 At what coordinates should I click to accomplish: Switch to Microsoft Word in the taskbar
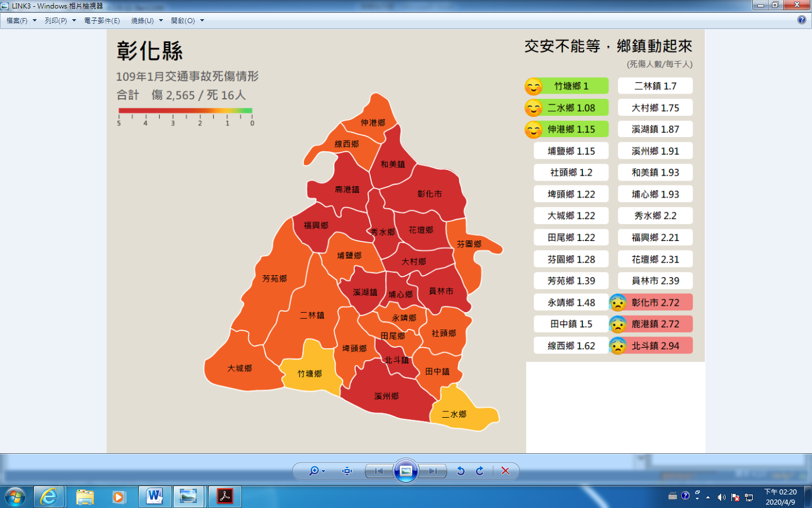[x=154, y=497]
